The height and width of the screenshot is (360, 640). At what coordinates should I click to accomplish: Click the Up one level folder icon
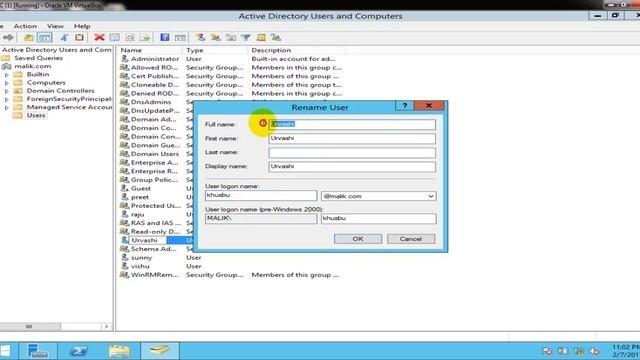coord(29,38)
